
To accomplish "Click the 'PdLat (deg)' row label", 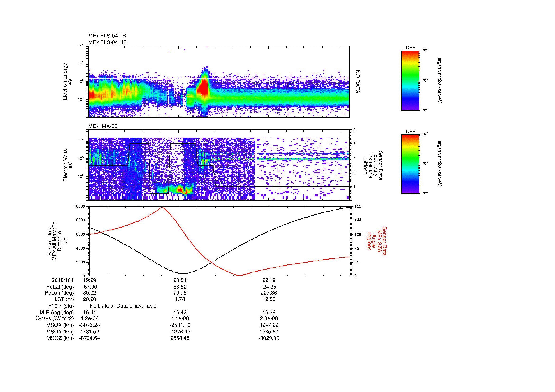I will (x=60, y=287).
